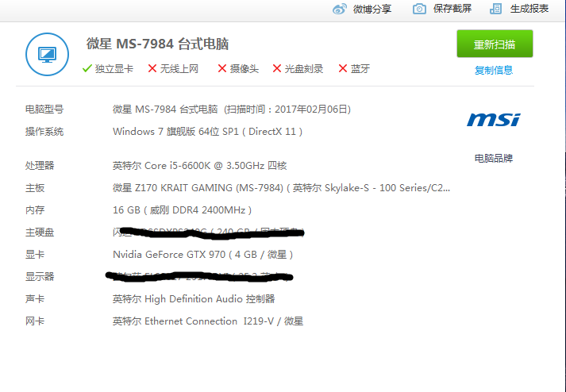
Task: Click the 微星 Z170 KRAIT GAMING motherboard text
Action: tap(281, 188)
